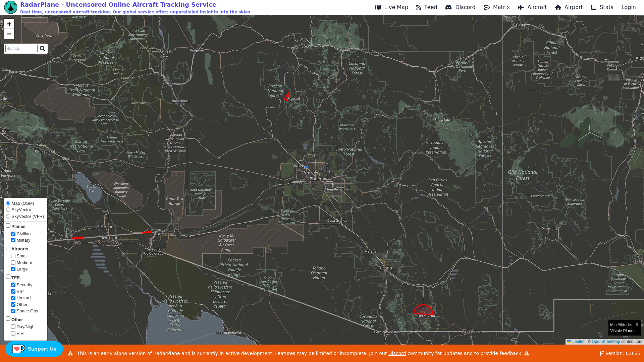
Task: Click the red TFR line west of Mexicali
Action: tap(78, 238)
